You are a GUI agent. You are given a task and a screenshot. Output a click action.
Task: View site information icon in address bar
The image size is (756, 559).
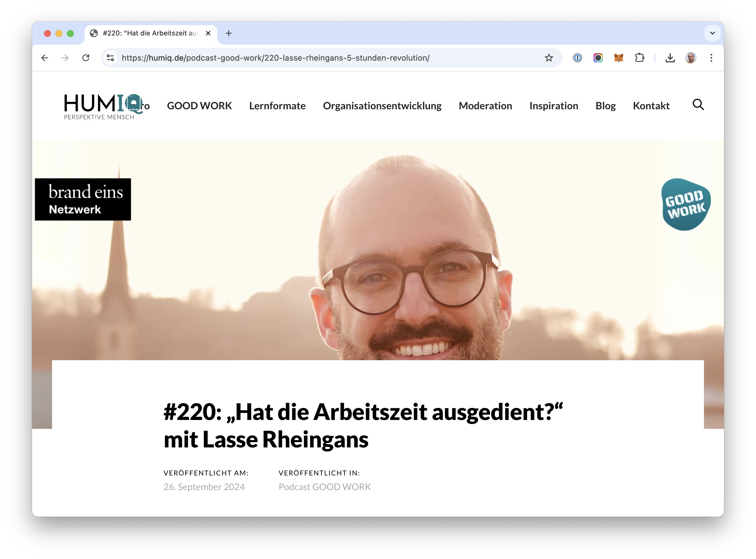coord(111,58)
